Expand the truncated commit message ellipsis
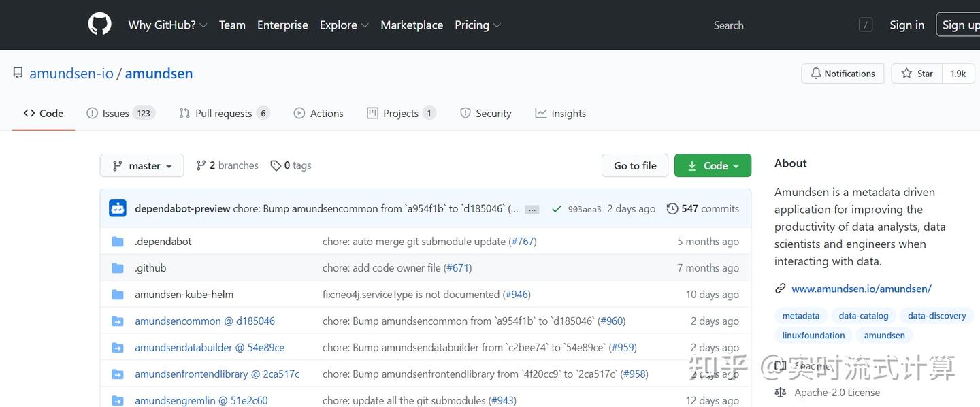This screenshot has height=407, width=980. coord(532,209)
